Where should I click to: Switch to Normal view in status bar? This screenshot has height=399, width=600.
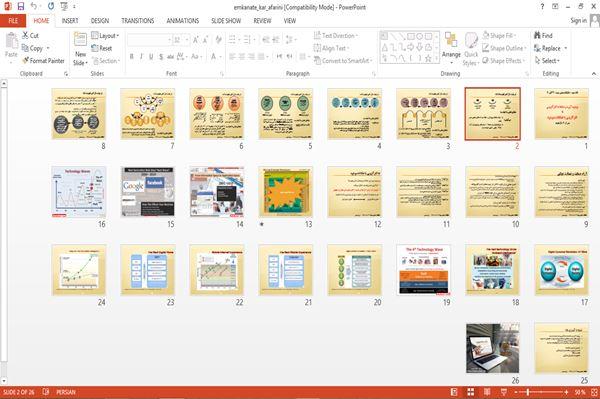tap(454, 392)
